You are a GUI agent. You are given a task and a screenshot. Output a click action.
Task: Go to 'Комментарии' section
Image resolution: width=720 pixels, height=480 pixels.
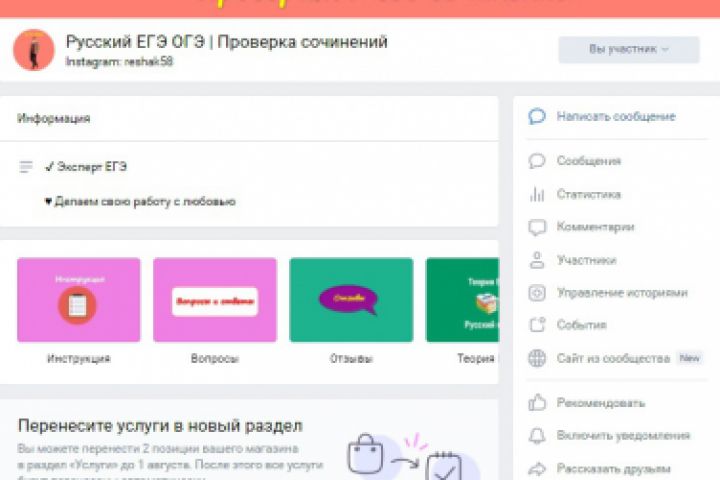tap(595, 226)
